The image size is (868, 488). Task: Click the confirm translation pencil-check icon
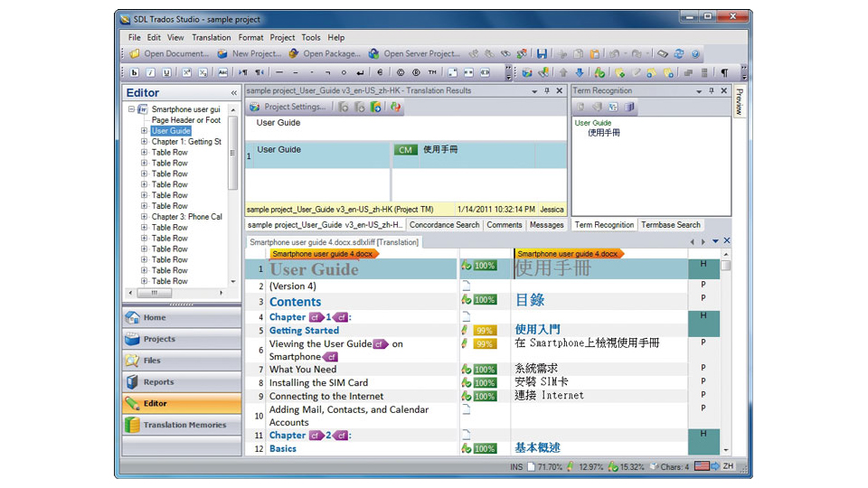pos(599,72)
